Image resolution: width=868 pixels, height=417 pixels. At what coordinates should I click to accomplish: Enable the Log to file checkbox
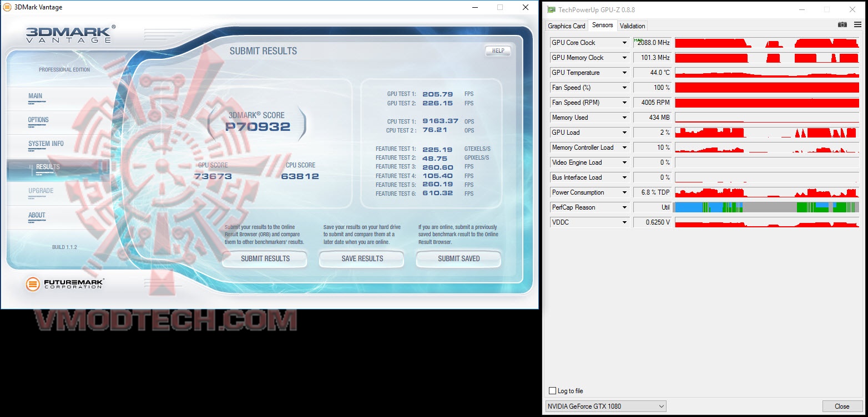coord(552,391)
